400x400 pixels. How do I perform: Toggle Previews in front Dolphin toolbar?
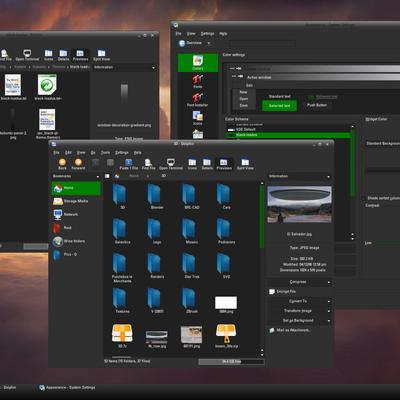pos(224,164)
